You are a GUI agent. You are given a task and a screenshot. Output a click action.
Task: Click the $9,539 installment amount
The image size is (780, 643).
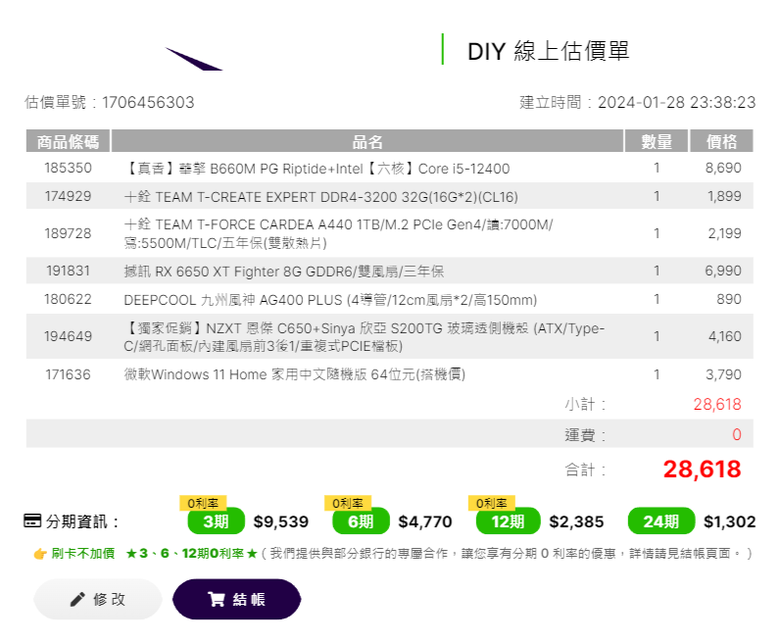point(281,522)
